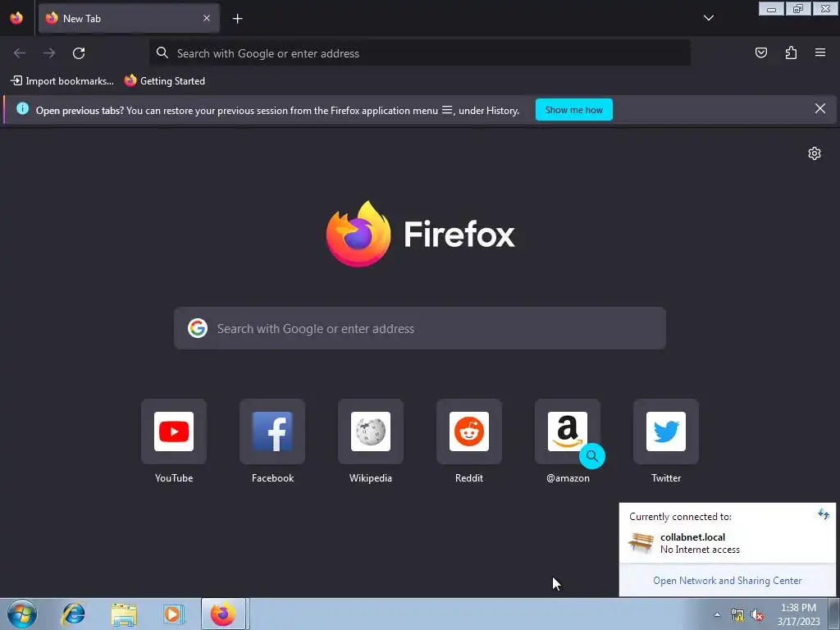Viewport: 840px width, 630px height.
Task: Open the @amazon search shortcut tile
Action: (568, 431)
